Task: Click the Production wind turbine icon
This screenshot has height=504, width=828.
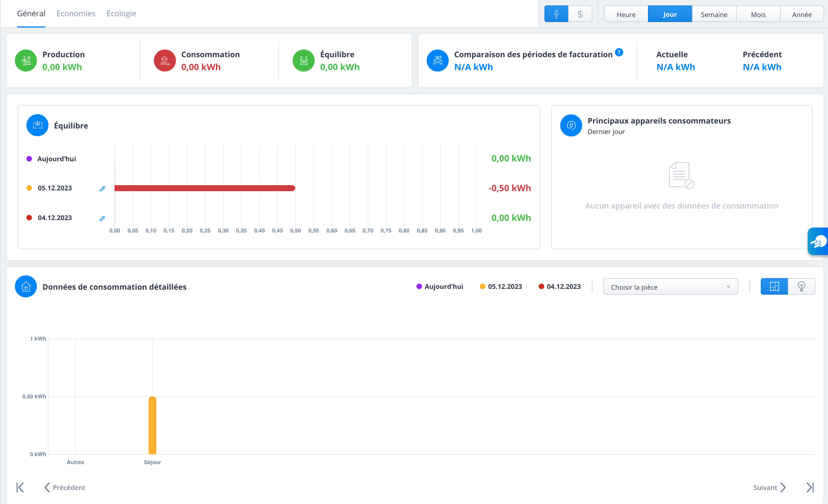Action: click(x=26, y=61)
